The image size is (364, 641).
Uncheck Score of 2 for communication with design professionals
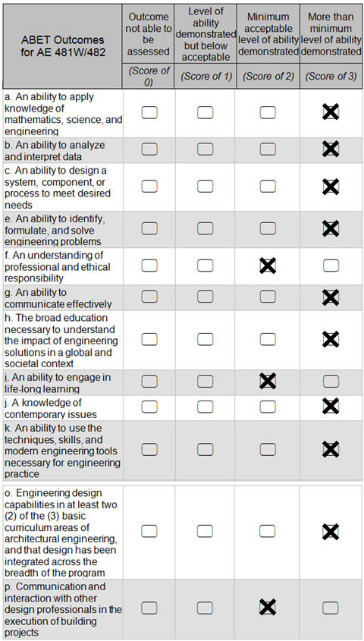[268, 607]
